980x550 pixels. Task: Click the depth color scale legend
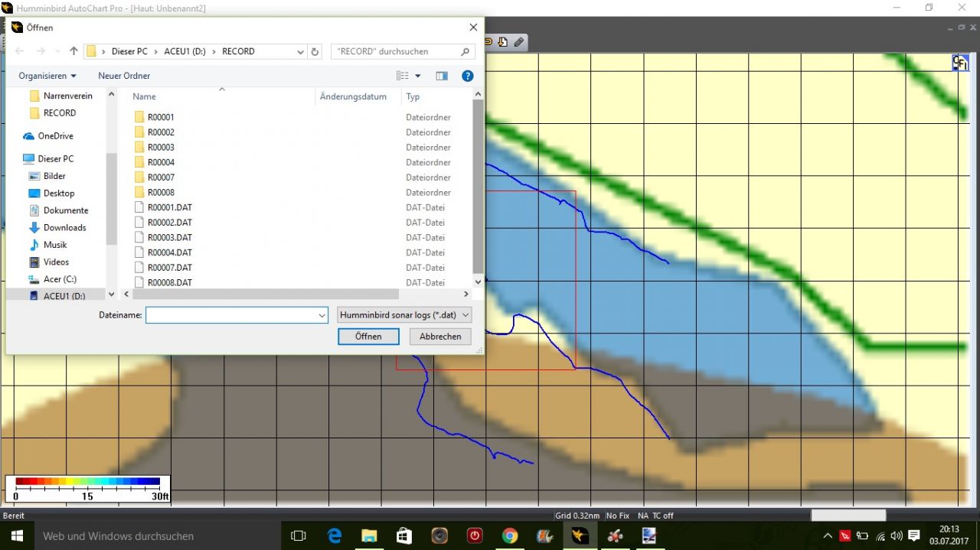click(x=87, y=488)
